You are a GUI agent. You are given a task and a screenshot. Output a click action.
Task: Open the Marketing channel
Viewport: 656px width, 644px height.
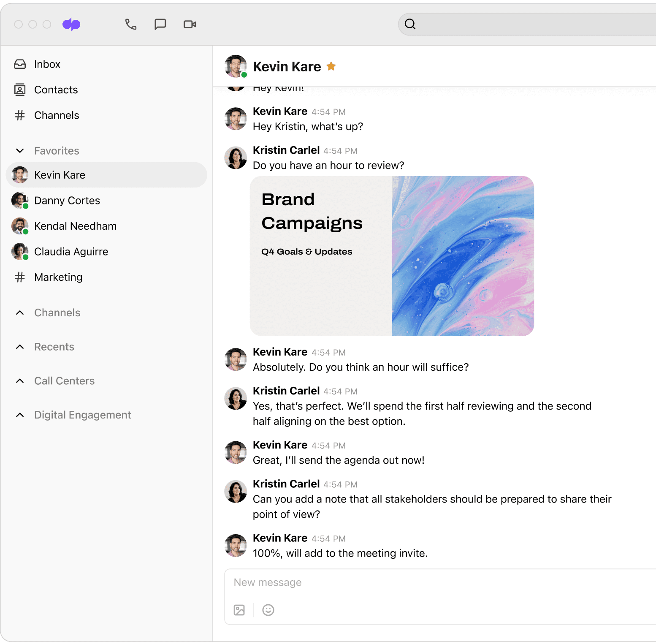tap(58, 277)
